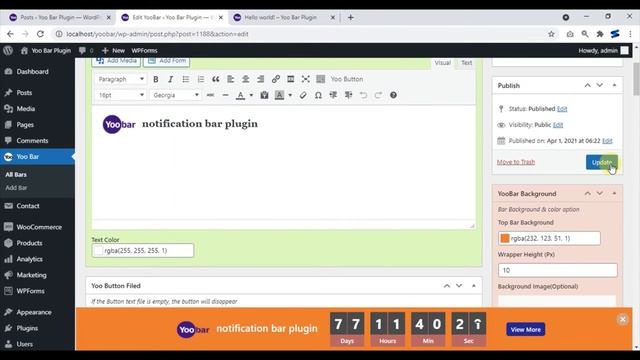Move Publish panel down
Image resolution: width=640 pixels, height=360 pixels.
600,85
